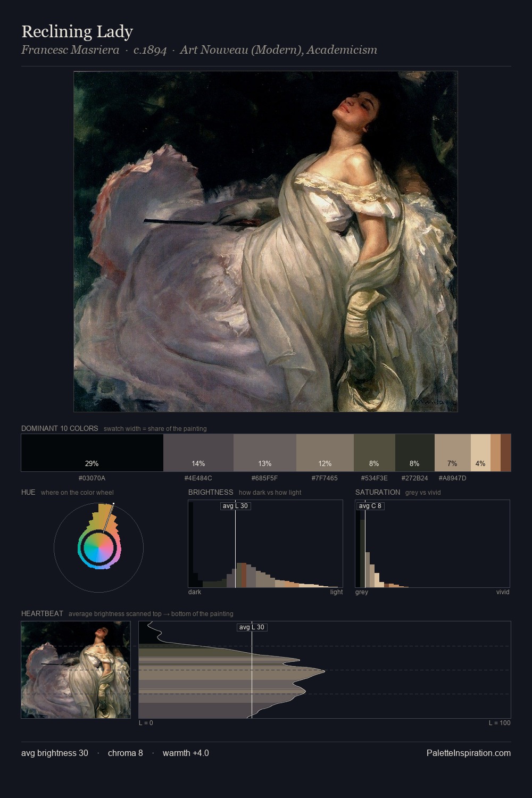Click the HUE section heading
Screen dimensions: 532x798
pyautogui.click(x=28, y=492)
